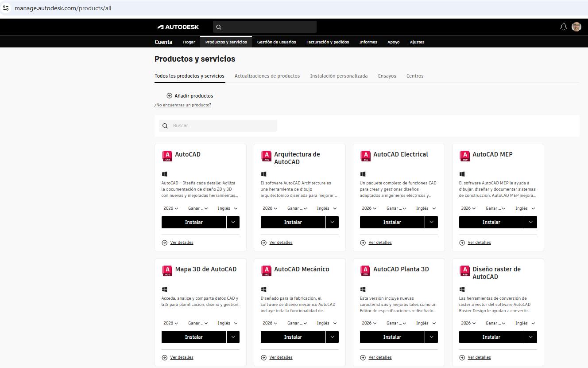Open the AutoCAD version 2026 dropdown

[171, 208]
